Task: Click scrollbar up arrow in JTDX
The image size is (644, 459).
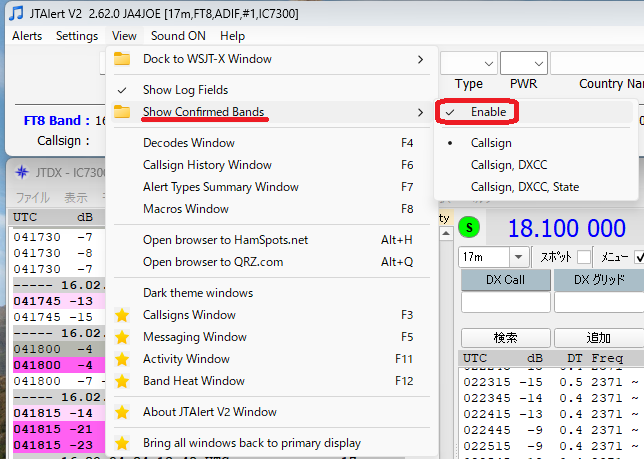Action: 446,234
